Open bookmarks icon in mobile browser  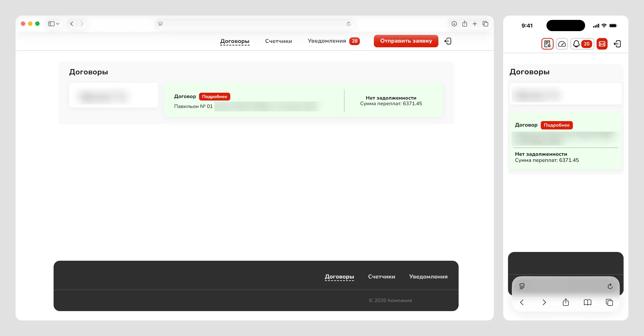587,302
